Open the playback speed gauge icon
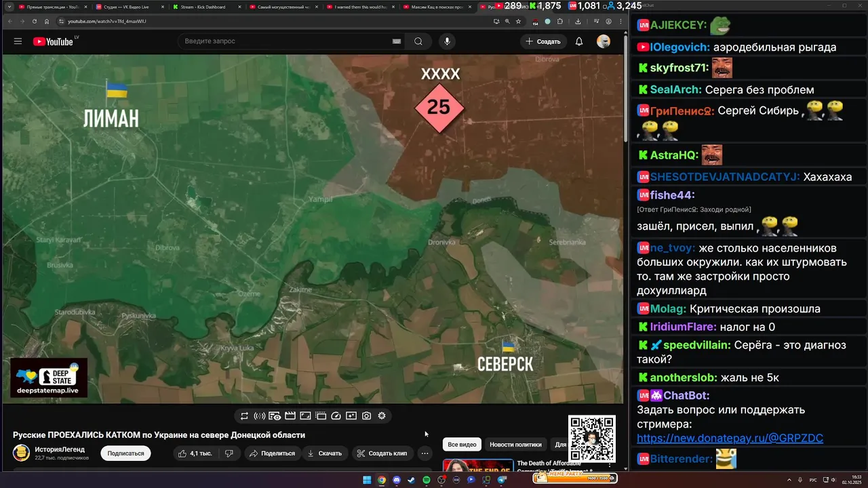 (x=336, y=416)
